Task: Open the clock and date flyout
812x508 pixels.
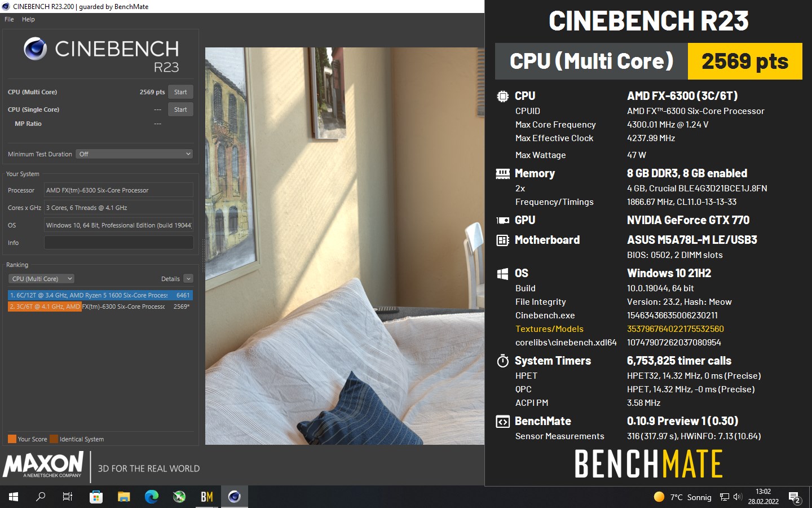Action: pyautogui.click(x=763, y=497)
